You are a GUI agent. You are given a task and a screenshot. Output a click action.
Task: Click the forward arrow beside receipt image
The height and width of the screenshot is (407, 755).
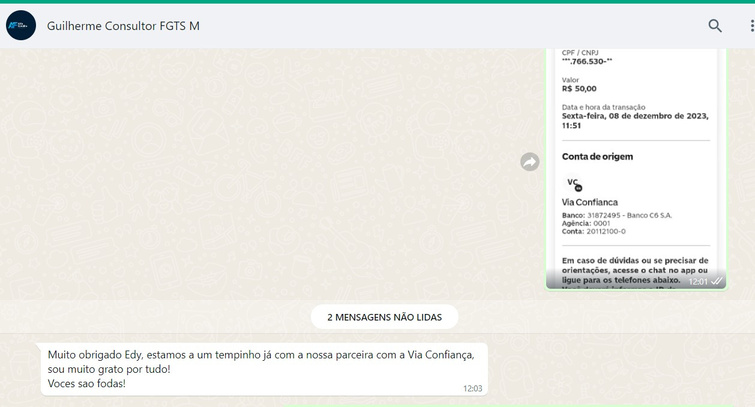[530, 162]
